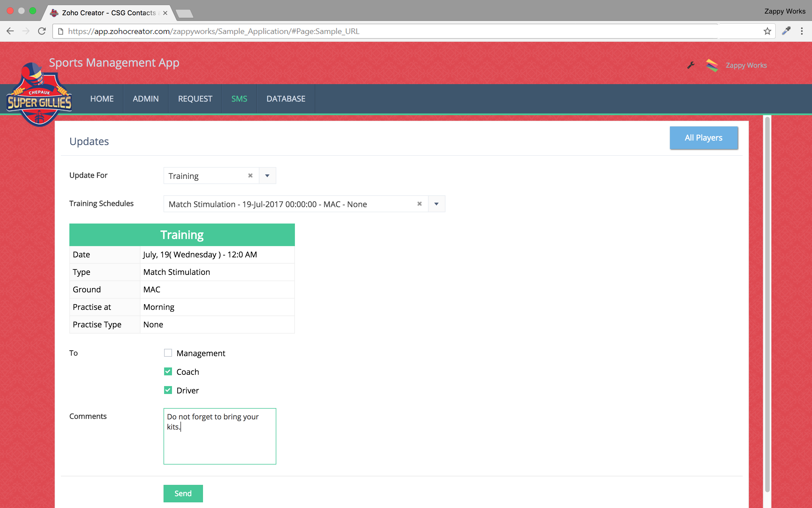
Task: Click the Practise at value Morning
Action: 159,307
